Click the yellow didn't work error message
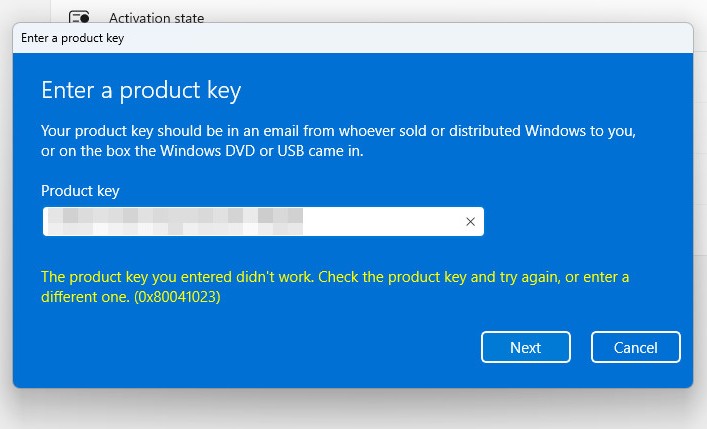Image resolution: width=707 pixels, height=429 pixels. 335,286
